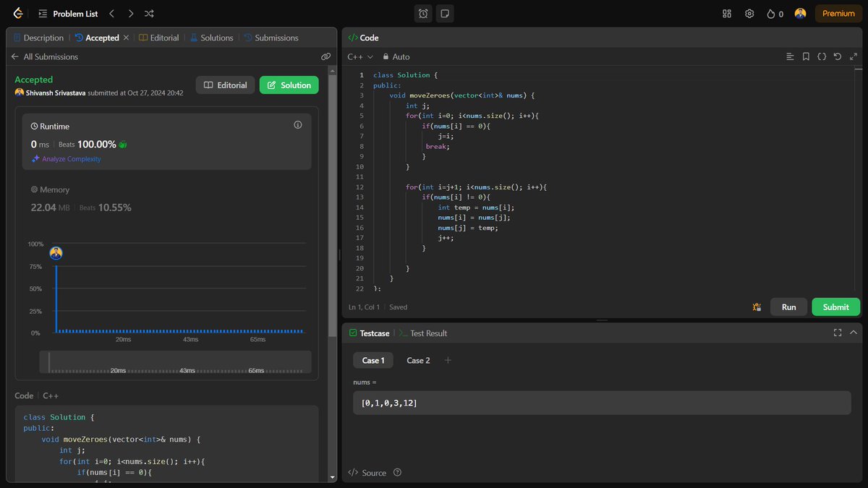This screenshot has height=488, width=868.
Task: Click the Editorial button
Action: 226,85
